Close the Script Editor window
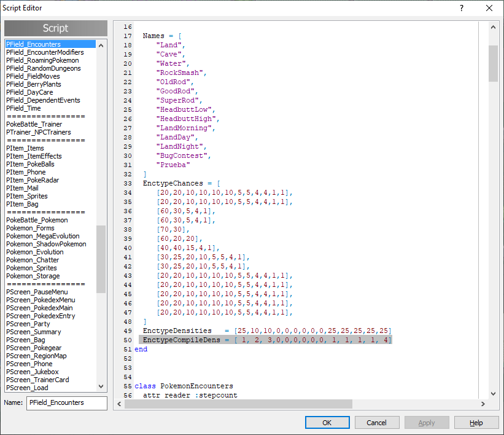Viewport: 504px width, 435px height. coord(489,8)
